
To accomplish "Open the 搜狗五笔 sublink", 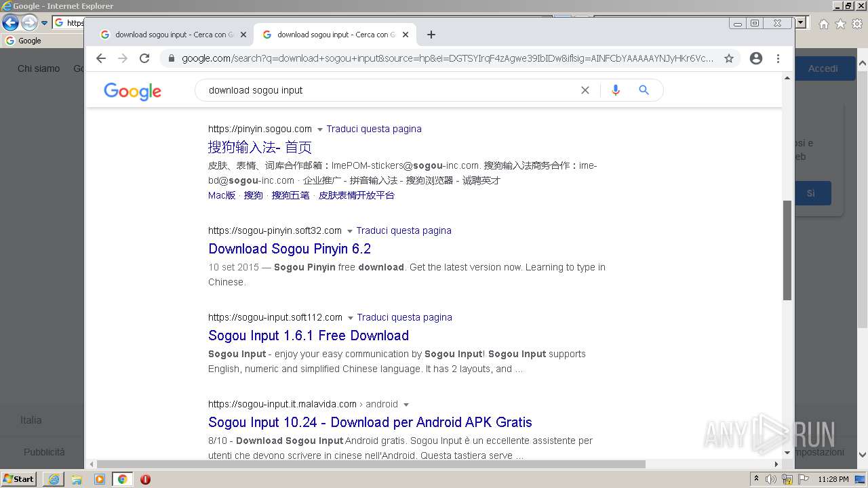I will tap(290, 195).
